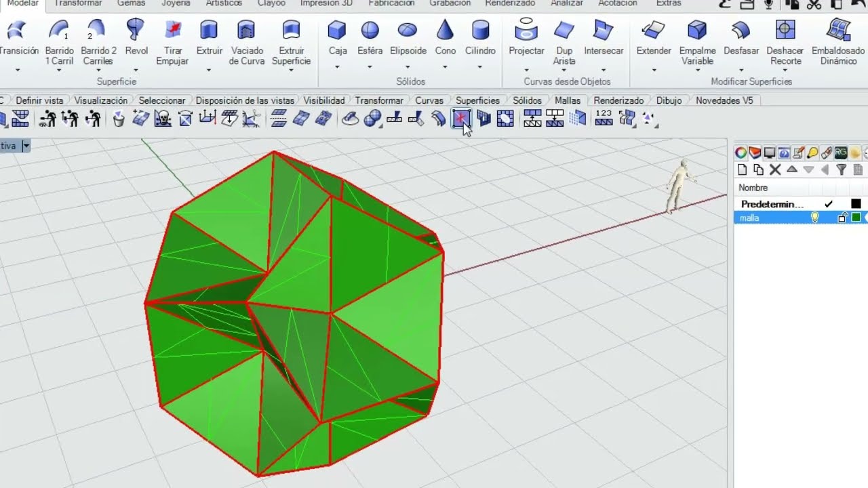Image resolution: width=868 pixels, height=488 pixels.
Task: Create an Esfera solid
Action: tap(370, 37)
